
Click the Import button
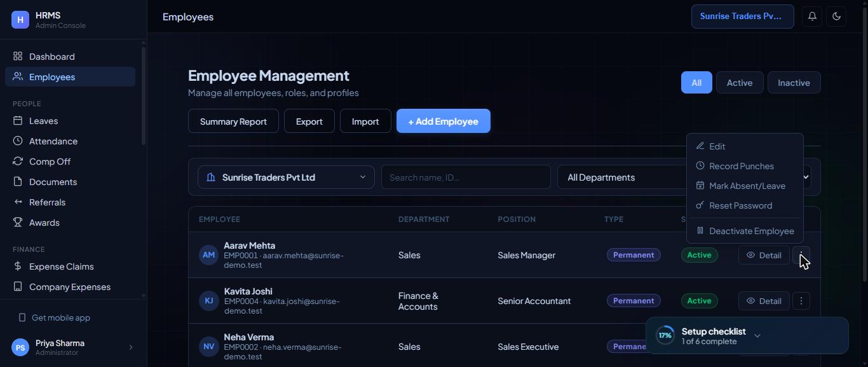365,121
